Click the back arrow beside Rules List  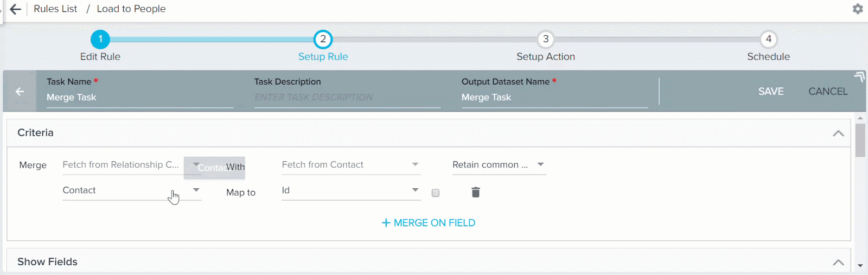(x=16, y=9)
